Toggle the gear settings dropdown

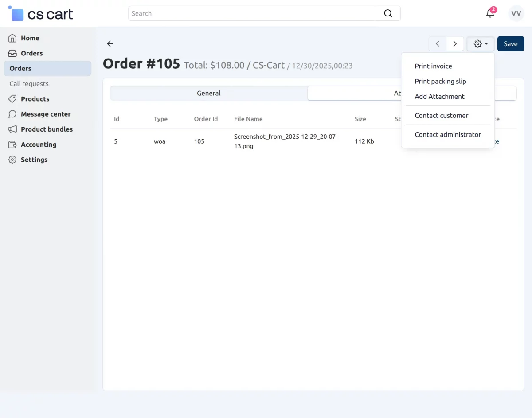click(481, 44)
